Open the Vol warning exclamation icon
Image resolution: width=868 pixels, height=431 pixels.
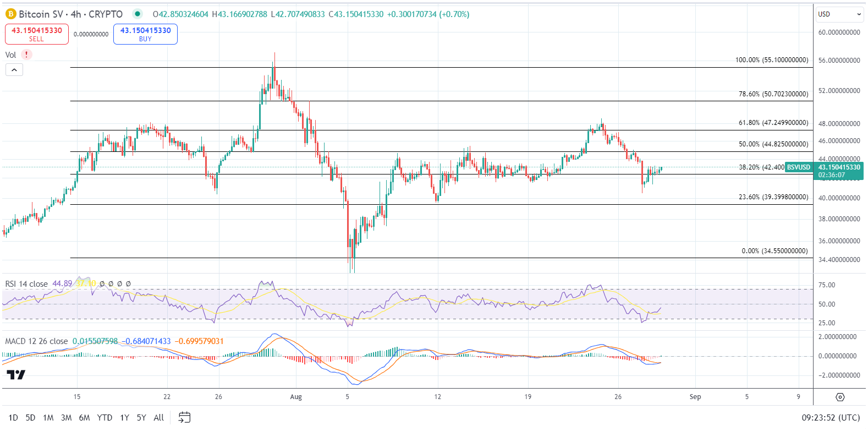pos(26,54)
